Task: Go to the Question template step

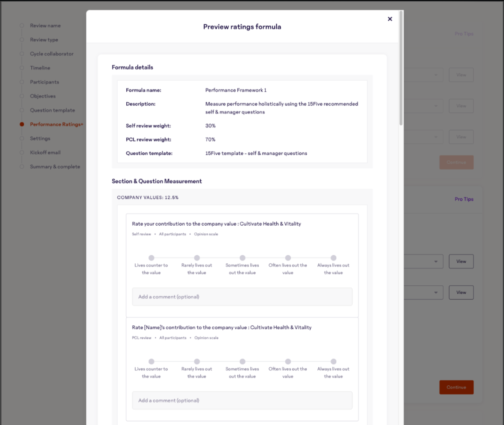Action: click(52, 110)
